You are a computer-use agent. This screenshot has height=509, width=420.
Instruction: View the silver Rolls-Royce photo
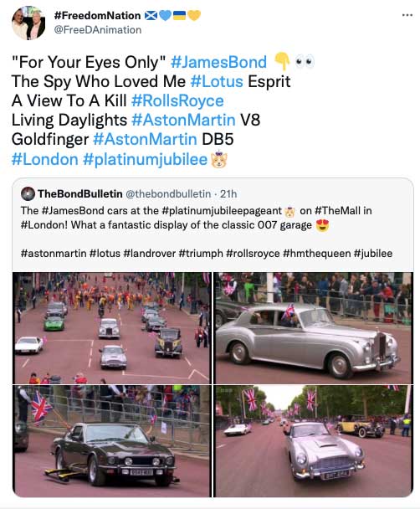coord(313,328)
